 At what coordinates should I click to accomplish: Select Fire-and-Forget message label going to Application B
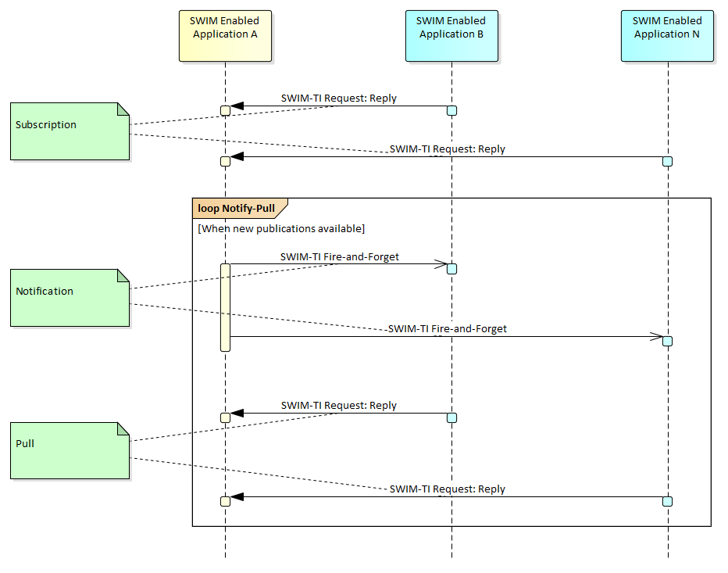point(340,256)
